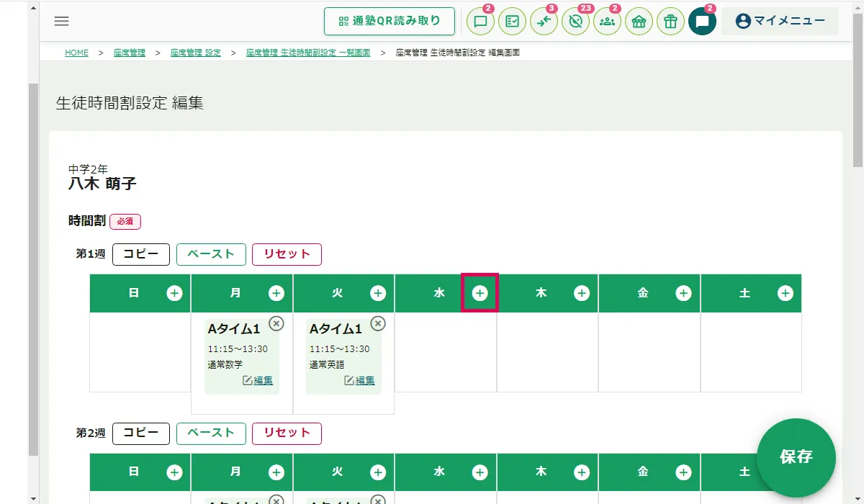This screenshot has width=864, height=504.
Task: Click student name 八木 萌子
Action: [102, 184]
